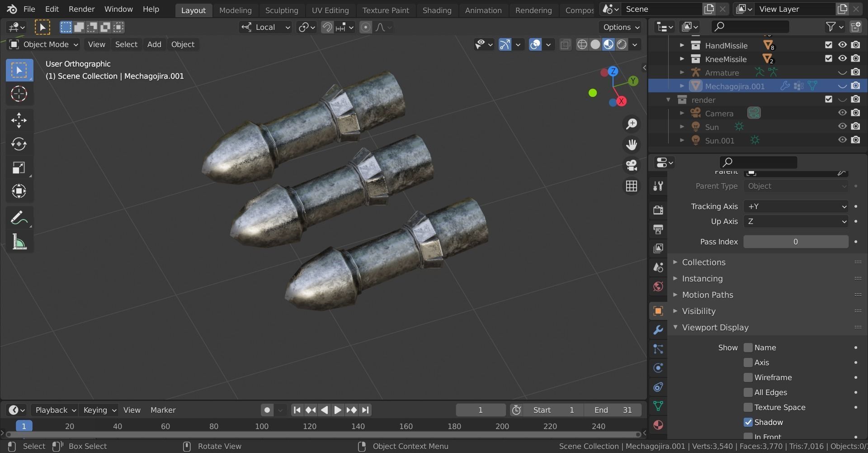Open the Object Mode dropdown
The height and width of the screenshot is (453, 868).
44,44
